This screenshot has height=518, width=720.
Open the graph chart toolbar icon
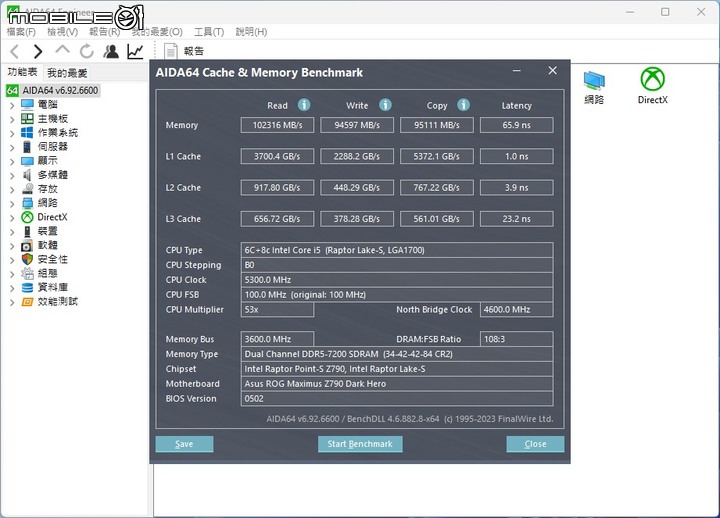pyautogui.click(x=135, y=51)
